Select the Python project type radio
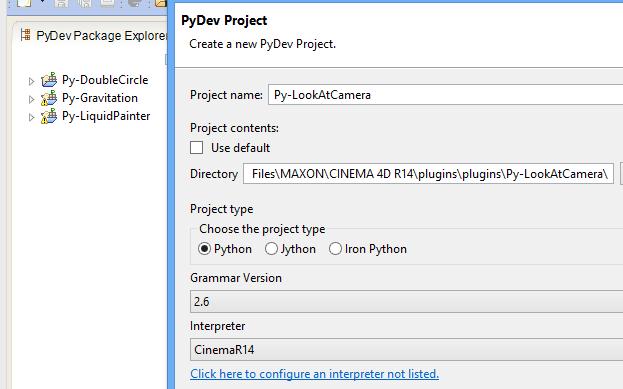Viewport: 623px width, 389px height. tap(204, 249)
